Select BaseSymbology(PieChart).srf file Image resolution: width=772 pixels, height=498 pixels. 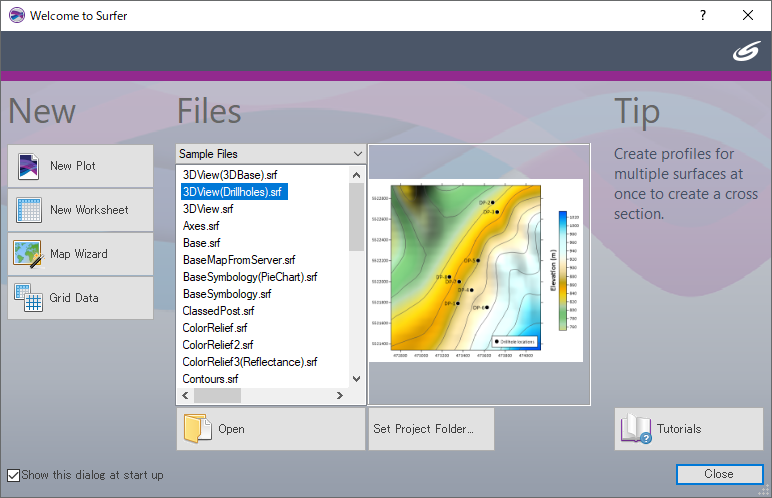pos(250,277)
